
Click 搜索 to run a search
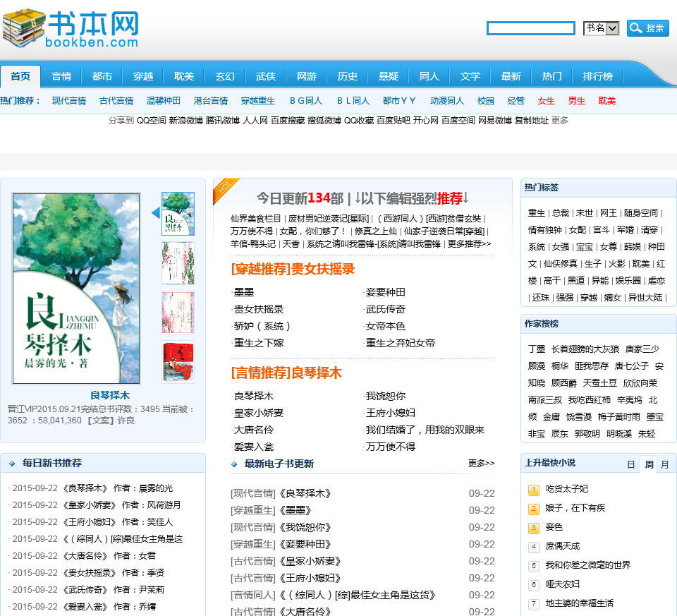pyautogui.click(x=654, y=28)
